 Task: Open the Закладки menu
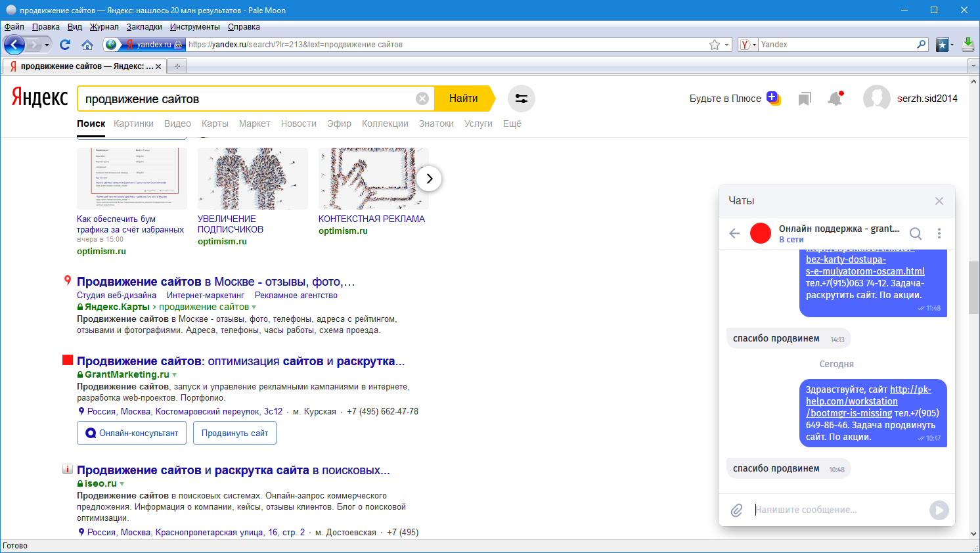click(145, 27)
